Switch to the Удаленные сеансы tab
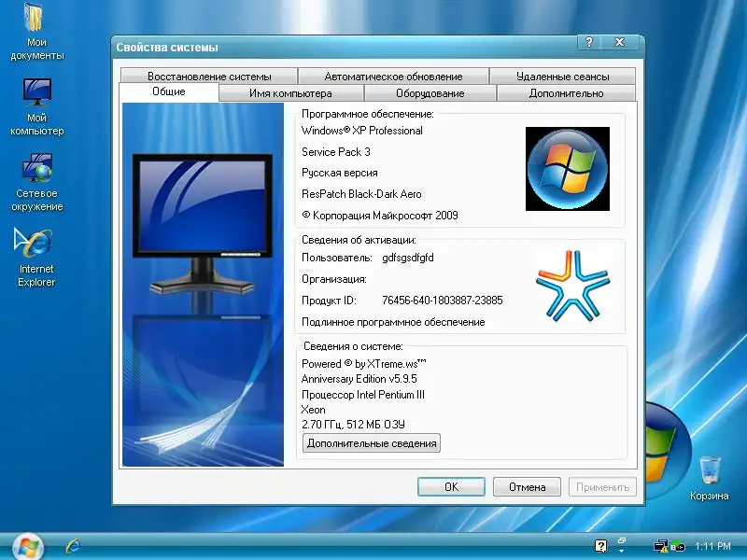The image size is (747, 560). 563,77
